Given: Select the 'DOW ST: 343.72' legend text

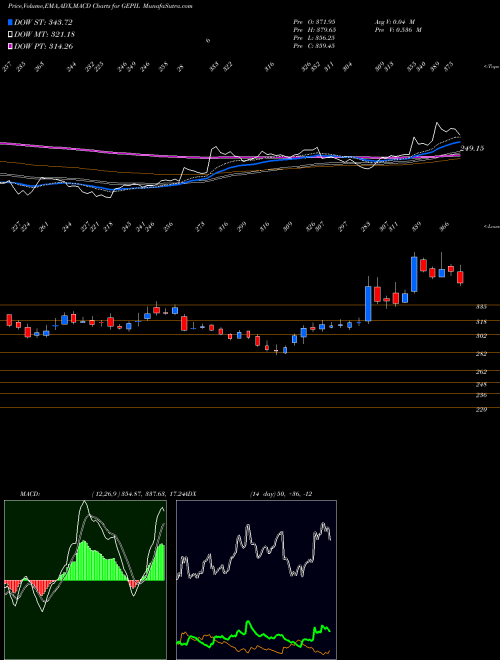Looking at the screenshot, I should (44, 22).
